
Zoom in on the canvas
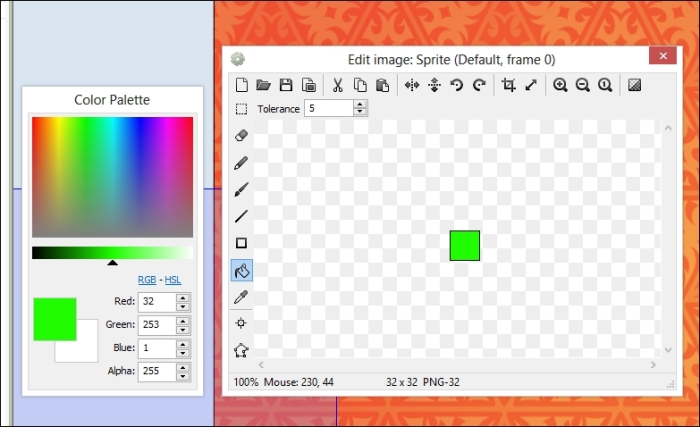(560, 84)
